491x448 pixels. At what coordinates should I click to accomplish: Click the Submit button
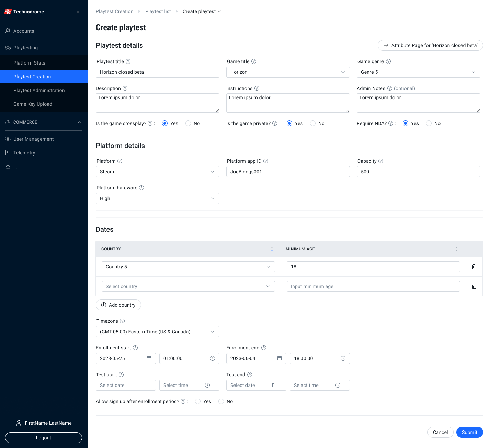(x=470, y=432)
